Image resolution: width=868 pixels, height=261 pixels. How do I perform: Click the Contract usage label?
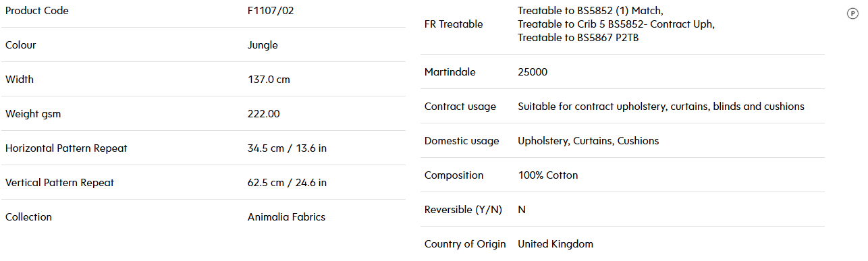click(x=460, y=107)
